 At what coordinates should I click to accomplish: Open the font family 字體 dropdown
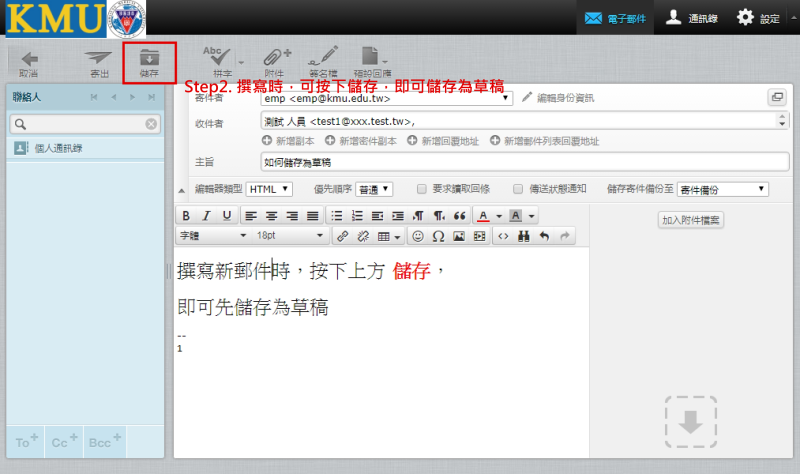[213, 236]
